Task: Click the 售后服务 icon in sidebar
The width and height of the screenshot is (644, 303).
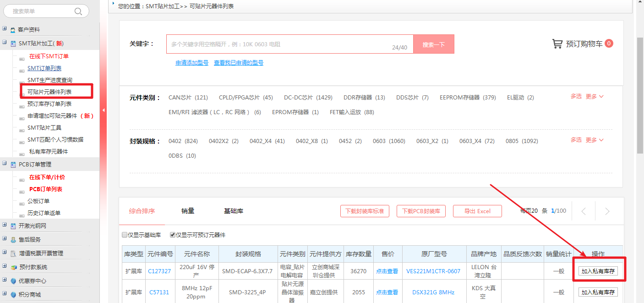Action: (13, 240)
